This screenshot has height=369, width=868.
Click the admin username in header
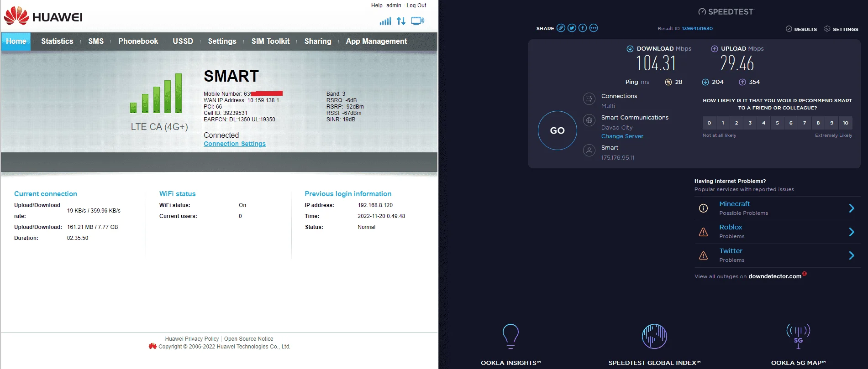point(394,5)
